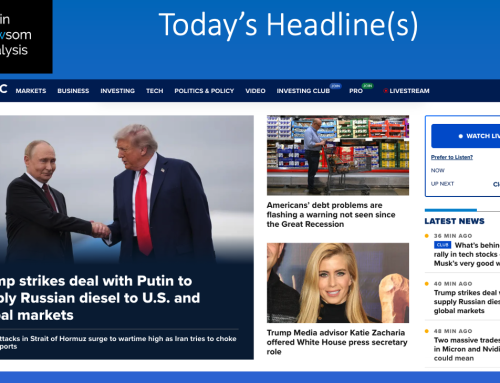This screenshot has height=383, width=500.
Task: Open the Livestream link
Action: [409, 91]
